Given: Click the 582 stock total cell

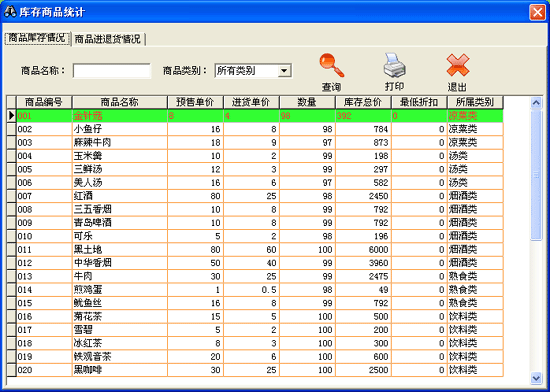Looking at the screenshot, I should (363, 182).
